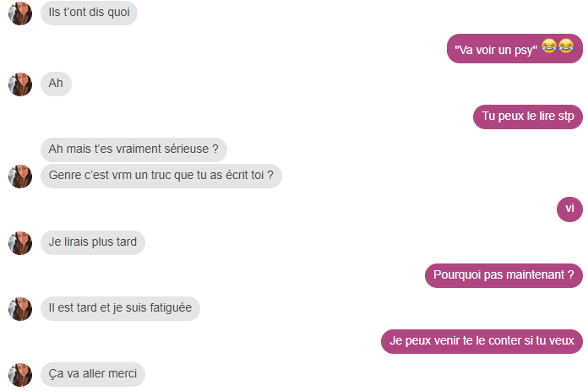Click the "Pourquoi pas maintenant ?" purple bubble
The width and height of the screenshot is (588, 391).
(504, 276)
